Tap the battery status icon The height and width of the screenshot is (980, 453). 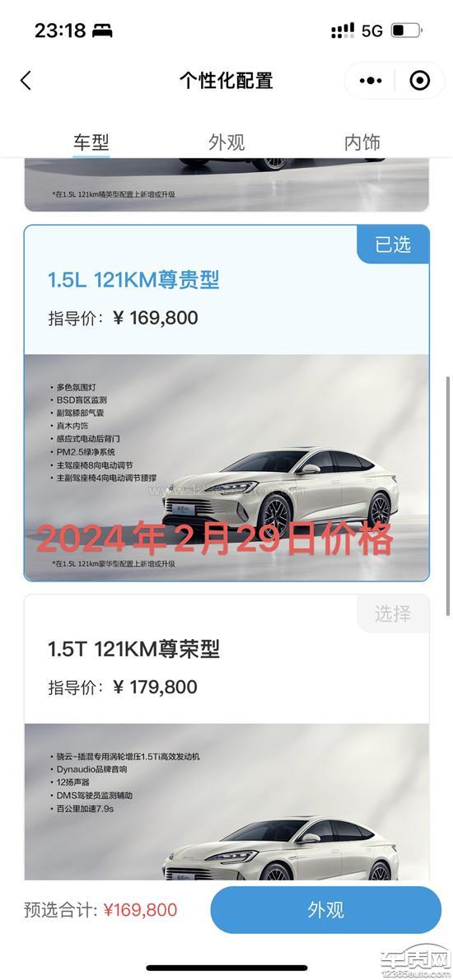[x=406, y=30]
